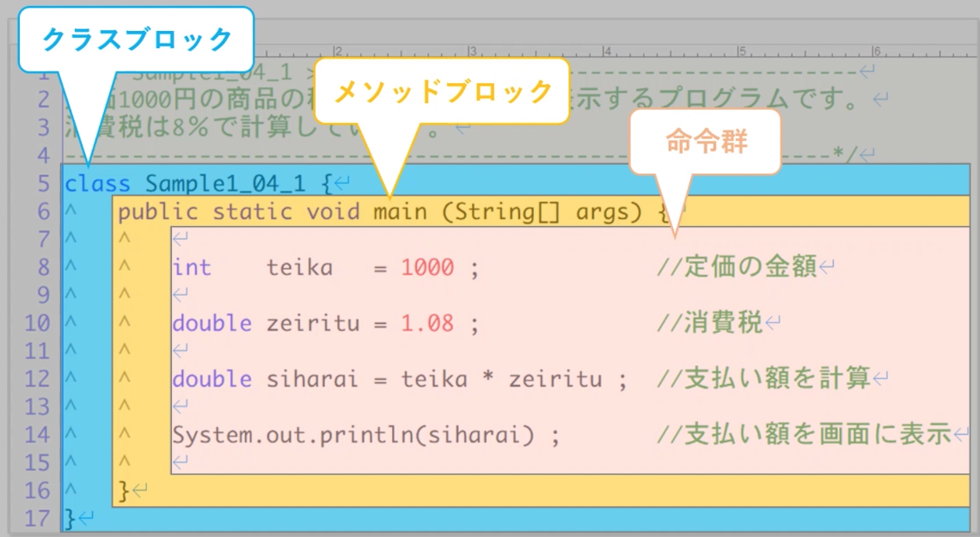Click the 'void' keyword on line 6

point(333,211)
